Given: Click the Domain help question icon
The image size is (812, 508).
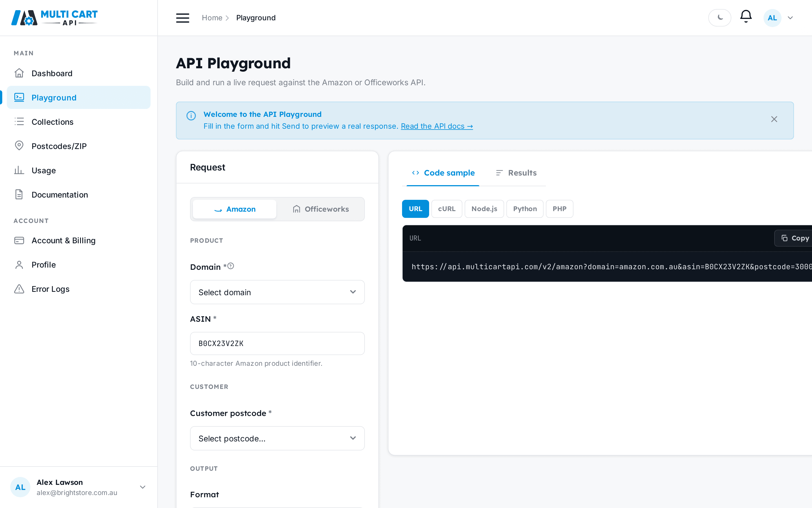Looking at the screenshot, I should [231, 266].
